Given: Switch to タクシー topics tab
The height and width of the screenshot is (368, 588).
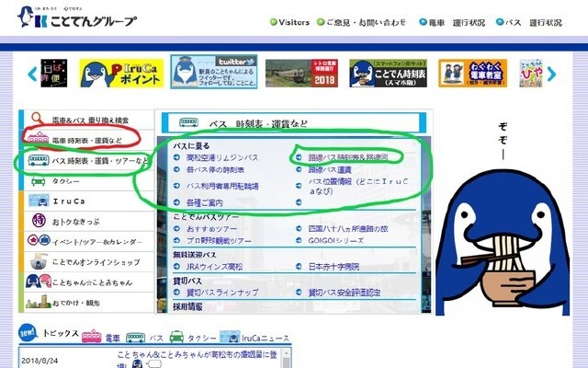Looking at the screenshot, I should tap(193, 338).
